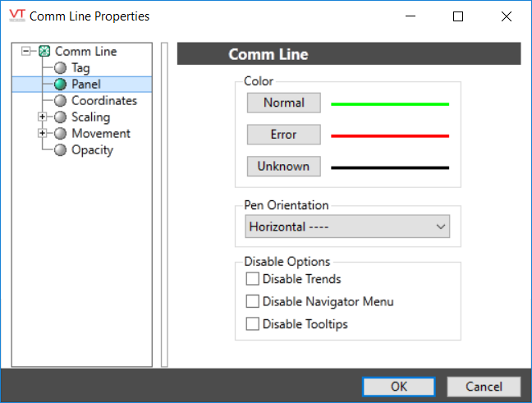Click the gray ball icon beside Tag
532x403 pixels.
tap(61, 68)
